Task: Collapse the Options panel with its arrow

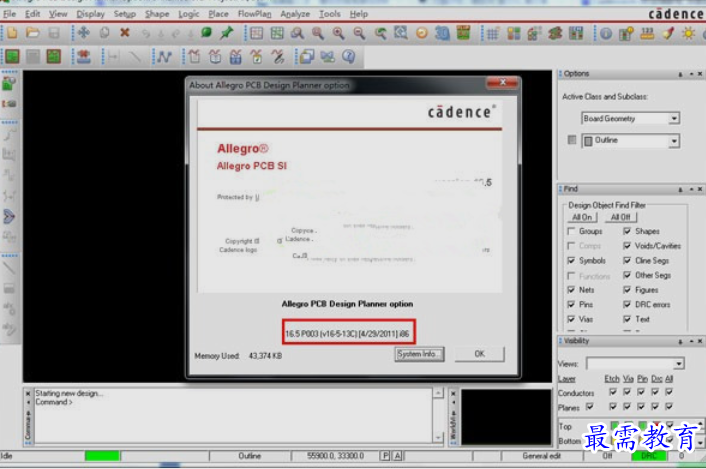Action: tap(691, 74)
